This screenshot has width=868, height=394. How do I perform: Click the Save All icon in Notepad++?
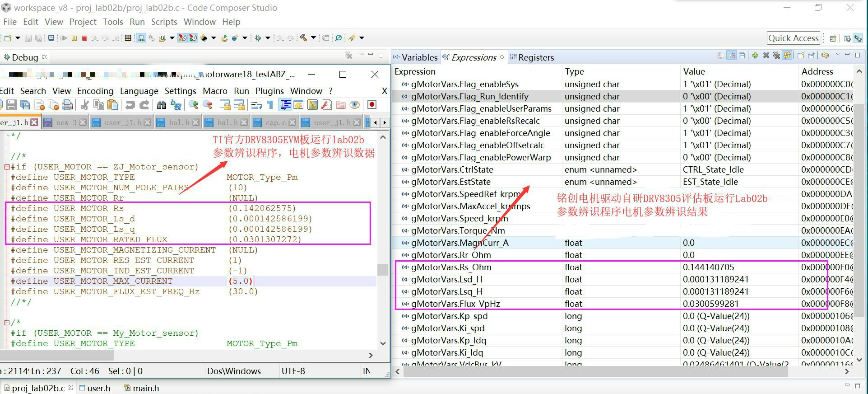pos(25,105)
